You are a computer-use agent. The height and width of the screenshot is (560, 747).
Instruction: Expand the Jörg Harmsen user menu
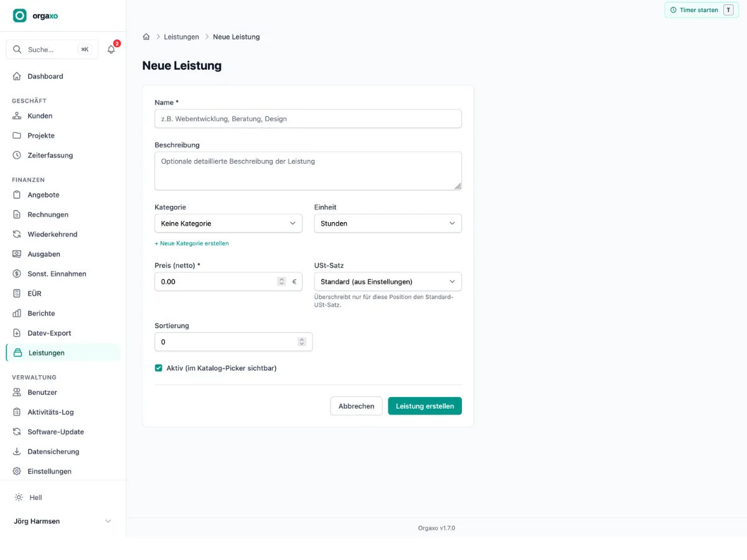tap(63, 521)
